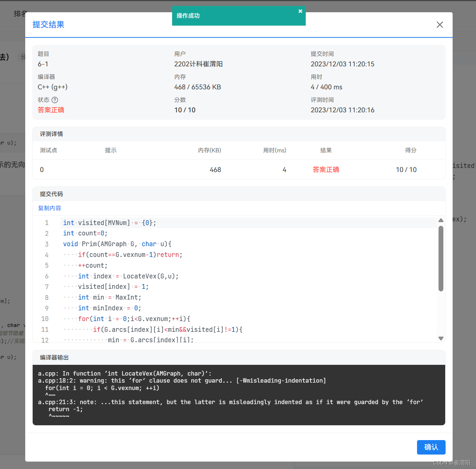Click the 用时(ms) column header

(x=275, y=150)
